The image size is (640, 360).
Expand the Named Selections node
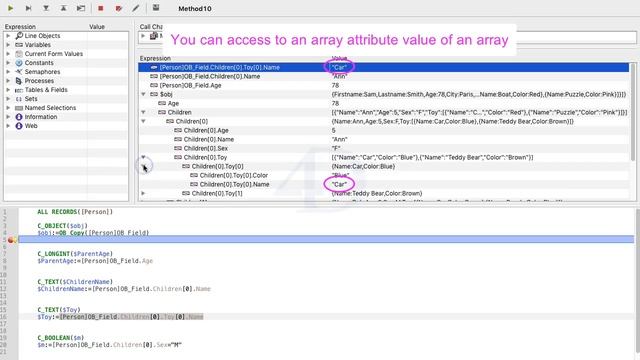[x=8, y=108]
